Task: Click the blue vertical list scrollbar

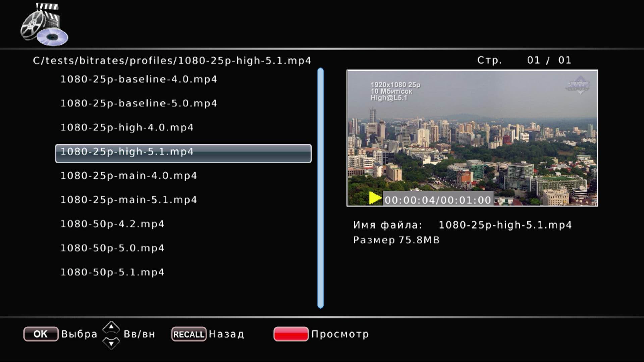Action: coord(320,188)
